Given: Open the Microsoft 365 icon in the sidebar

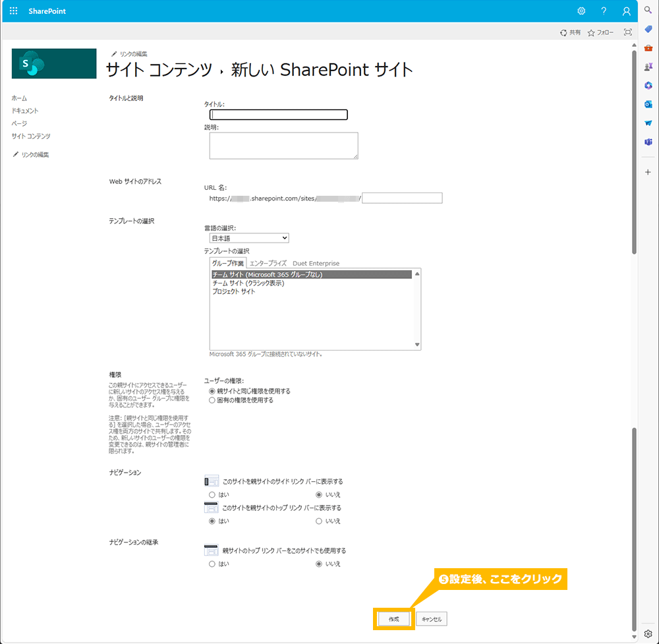Looking at the screenshot, I should click(648, 85).
